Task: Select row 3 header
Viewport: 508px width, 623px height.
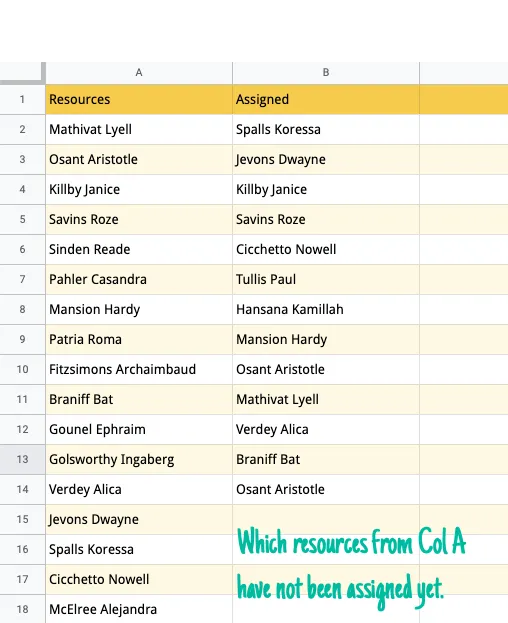Action: (x=23, y=159)
